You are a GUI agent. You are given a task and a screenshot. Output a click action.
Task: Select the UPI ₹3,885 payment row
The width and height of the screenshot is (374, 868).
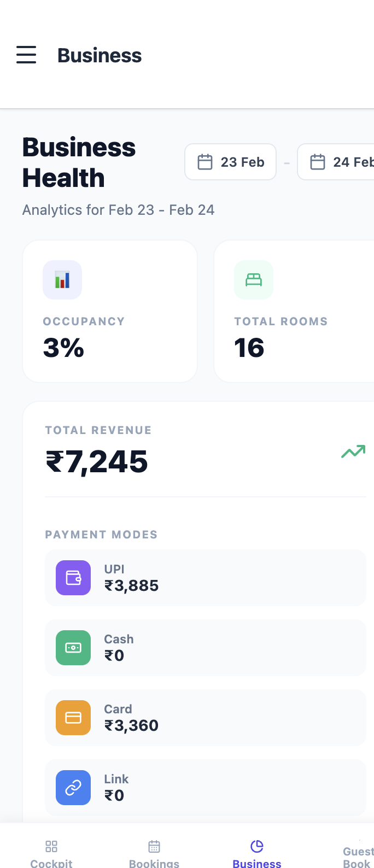tap(206, 578)
